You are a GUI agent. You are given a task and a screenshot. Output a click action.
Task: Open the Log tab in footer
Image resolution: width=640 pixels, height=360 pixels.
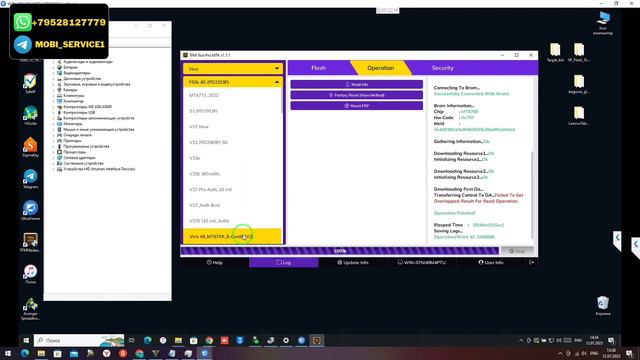pyautogui.click(x=284, y=262)
